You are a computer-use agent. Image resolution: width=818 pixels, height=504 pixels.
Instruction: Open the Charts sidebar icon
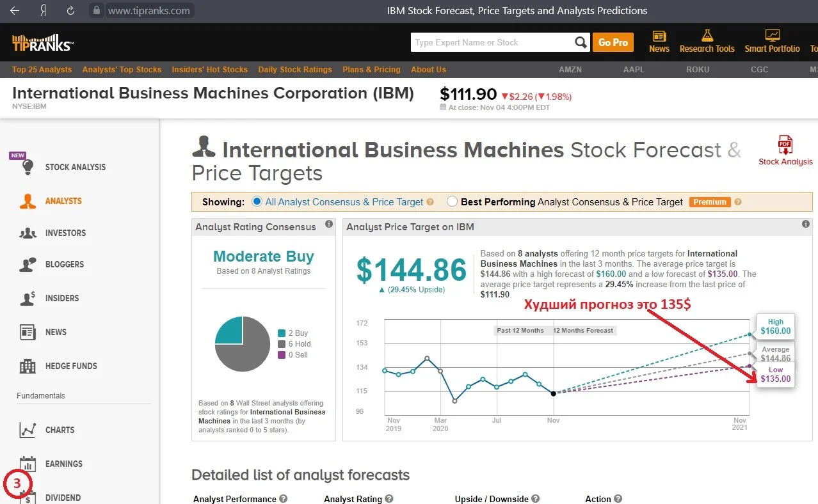coord(28,430)
